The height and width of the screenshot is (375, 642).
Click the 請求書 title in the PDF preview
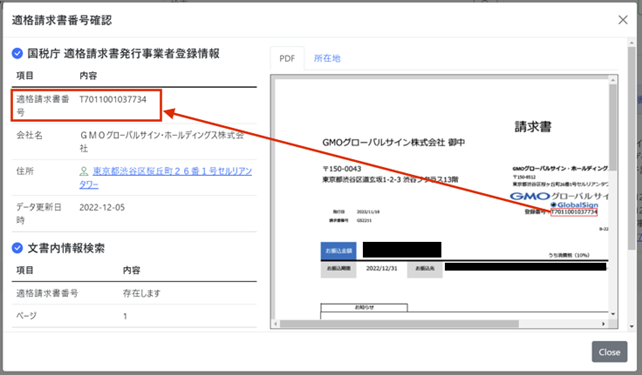[533, 127]
